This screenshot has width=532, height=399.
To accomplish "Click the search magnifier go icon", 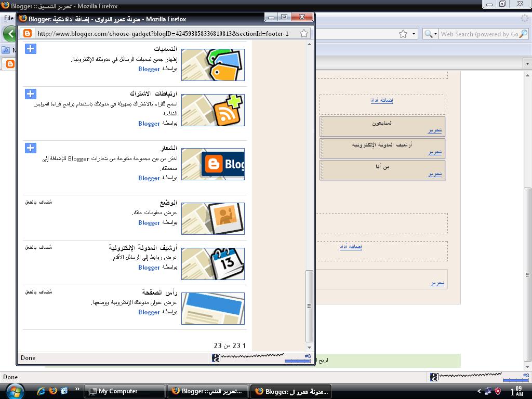I will (x=524, y=34).
